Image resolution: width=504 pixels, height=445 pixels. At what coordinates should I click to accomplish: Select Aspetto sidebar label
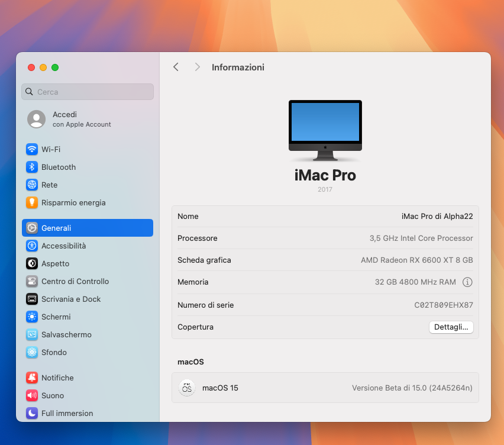[55, 264]
